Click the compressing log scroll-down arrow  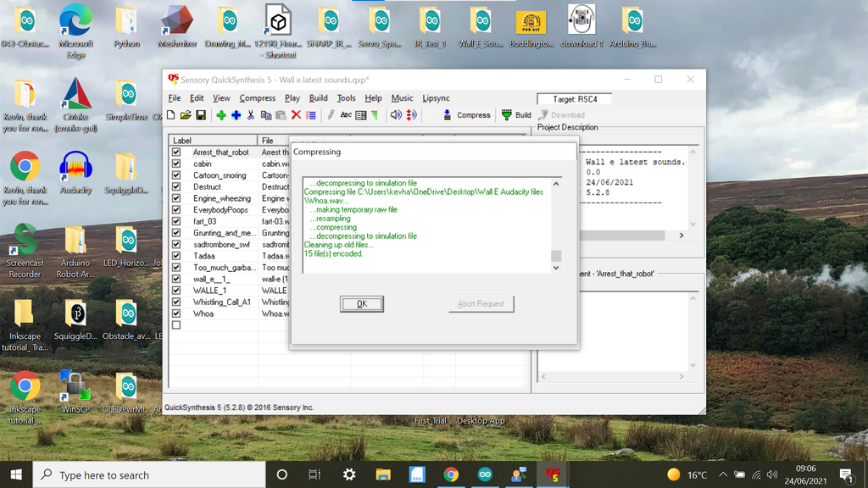(556, 268)
